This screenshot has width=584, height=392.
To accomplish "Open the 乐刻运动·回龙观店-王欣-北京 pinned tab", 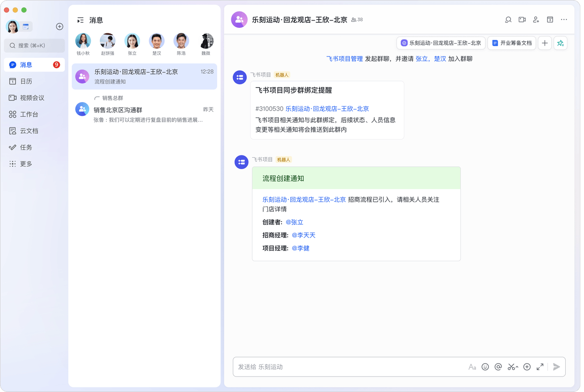I will 441,43.
